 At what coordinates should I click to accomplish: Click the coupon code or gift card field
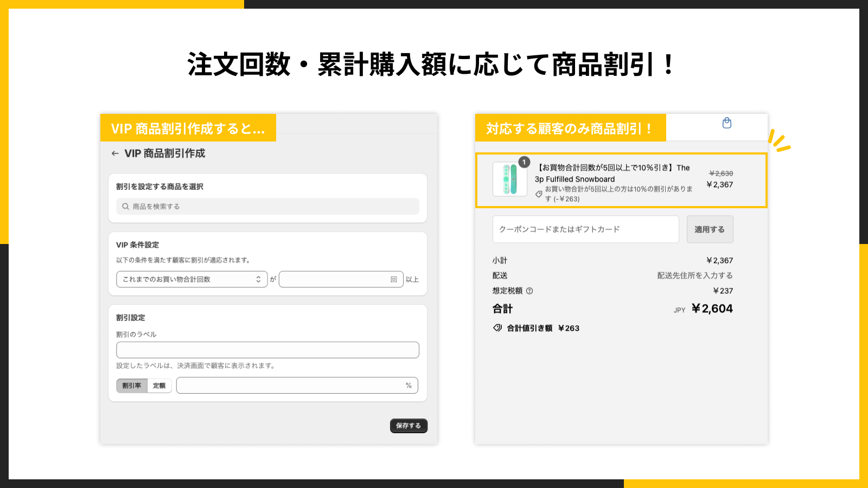(x=585, y=229)
